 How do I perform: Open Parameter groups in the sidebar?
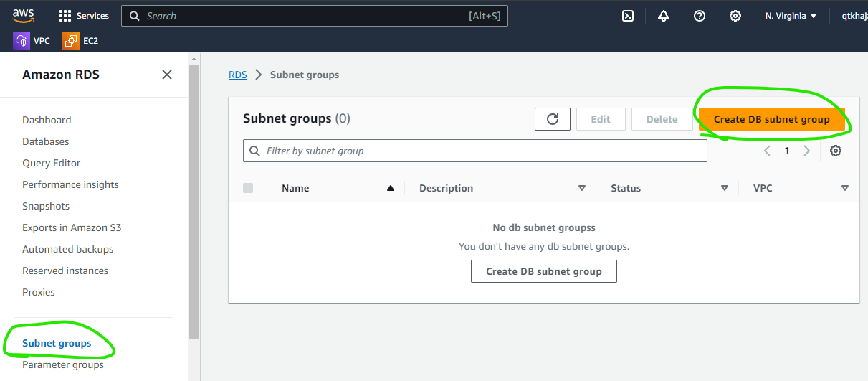[63, 364]
